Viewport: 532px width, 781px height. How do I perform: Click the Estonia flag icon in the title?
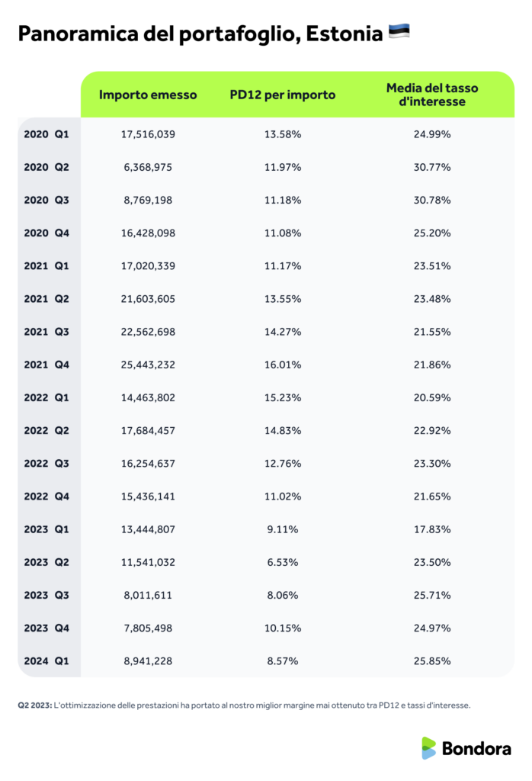pyautogui.click(x=399, y=32)
